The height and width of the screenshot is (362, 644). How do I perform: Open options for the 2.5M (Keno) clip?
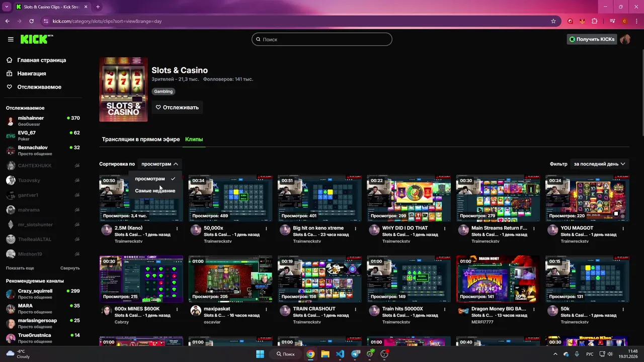(x=177, y=228)
